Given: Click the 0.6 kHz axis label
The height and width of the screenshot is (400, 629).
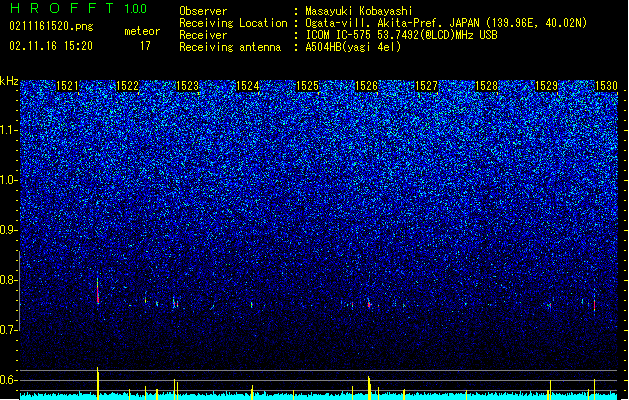Looking at the screenshot, I should (9, 380).
